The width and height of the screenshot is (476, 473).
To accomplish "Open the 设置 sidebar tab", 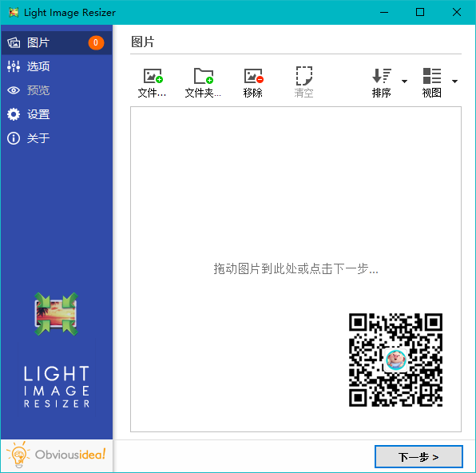I will 57,114.
